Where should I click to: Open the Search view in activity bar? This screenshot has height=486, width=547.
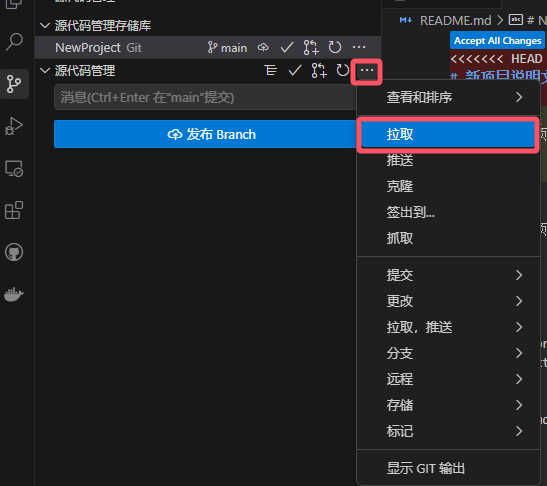pos(14,42)
